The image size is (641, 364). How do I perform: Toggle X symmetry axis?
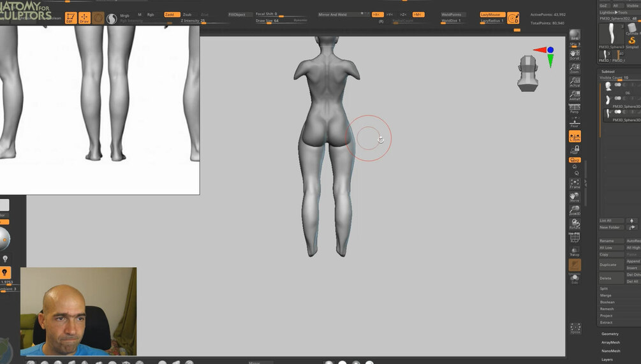[x=378, y=14]
